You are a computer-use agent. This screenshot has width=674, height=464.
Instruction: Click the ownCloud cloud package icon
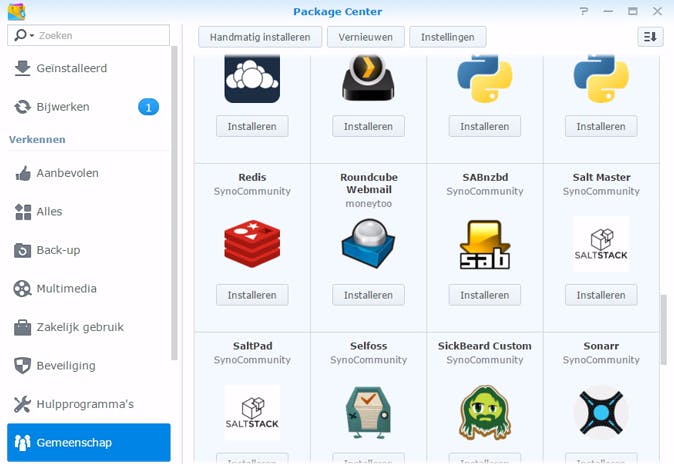coord(252,79)
